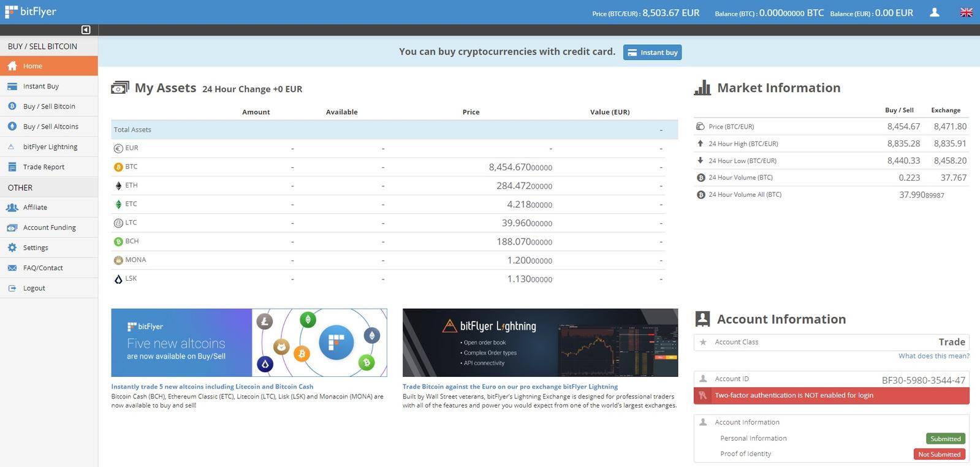Click the Buy / Sell Bitcoin coin icon
The height and width of the screenshot is (467, 980).
coord(12,106)
